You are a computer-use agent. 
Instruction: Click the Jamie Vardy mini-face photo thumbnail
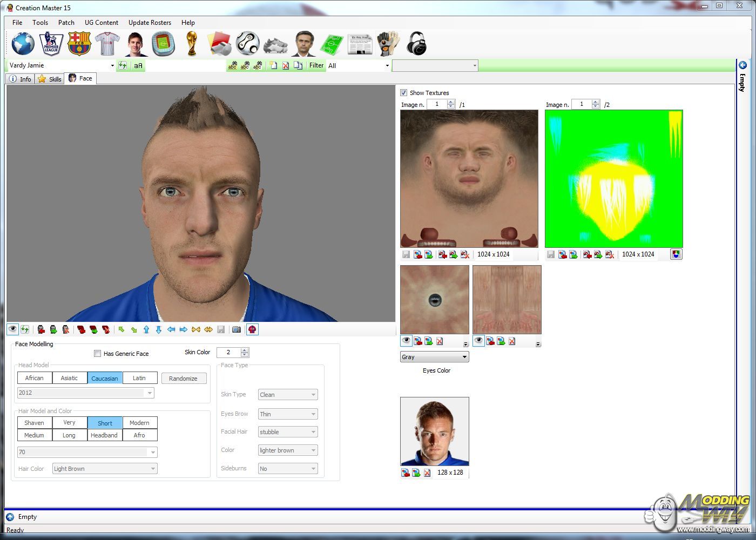(435, 431)
